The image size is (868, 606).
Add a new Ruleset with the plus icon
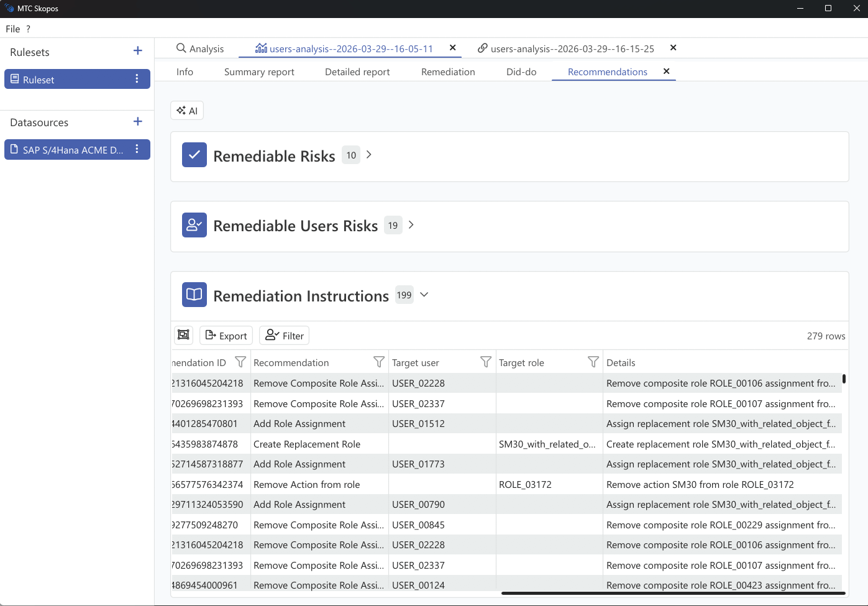pyautogui.click(x=137, y=51)
